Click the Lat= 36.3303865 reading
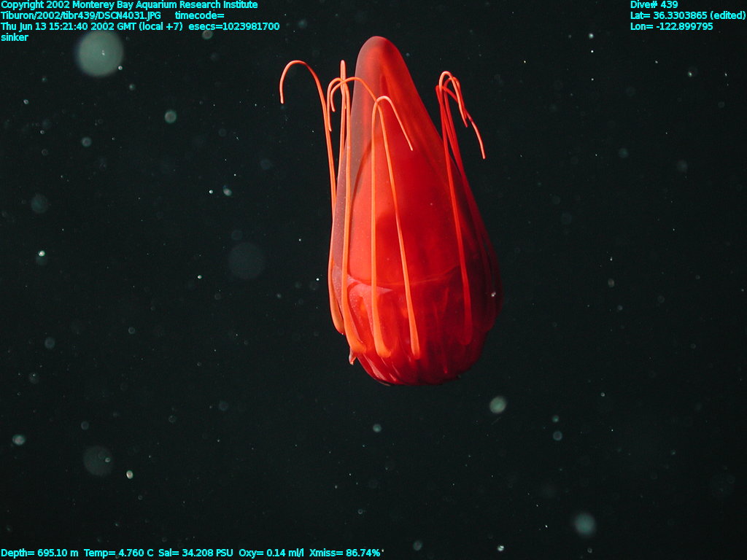This screenshot has width=747, height=560. pos(687,15)
